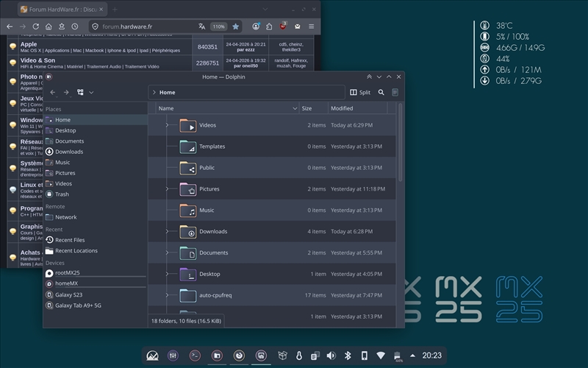Viewport: 588px width, 368px height.
Task: Open Dolphin hamburger menu icon
Action: pos(395,93)
